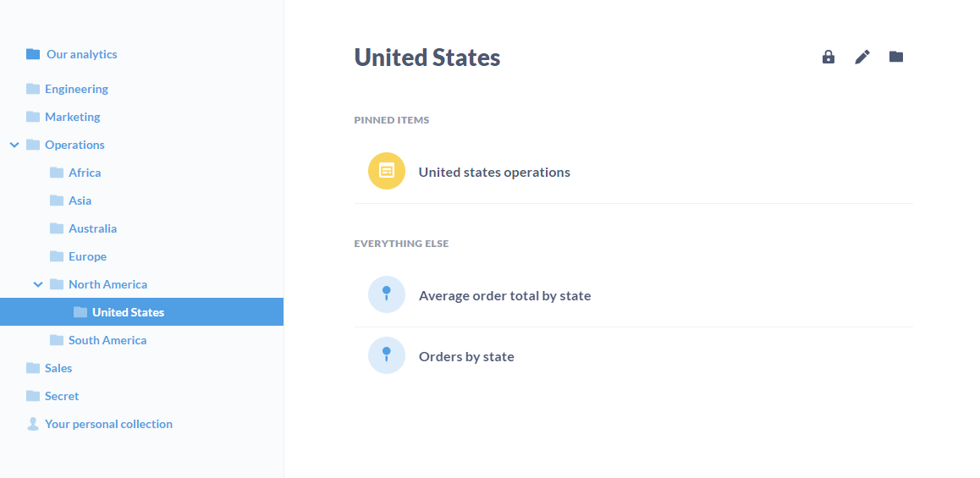Open the Secret collection
The image size is (980, 478).
pyautogui.click(x=62, y=396)
